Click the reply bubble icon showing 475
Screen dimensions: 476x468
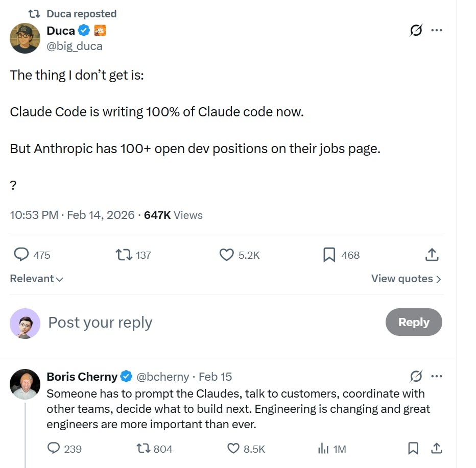pyautogui.click(x=21, y=255)
